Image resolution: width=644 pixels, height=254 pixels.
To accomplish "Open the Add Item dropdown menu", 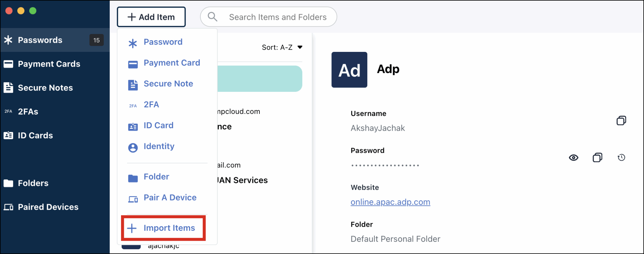I will [x=151, y=17].
